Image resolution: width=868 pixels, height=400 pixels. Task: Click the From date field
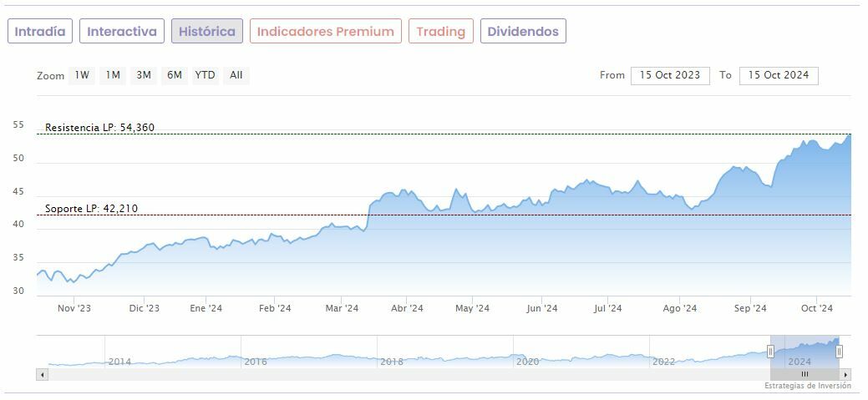coord(670,75)
